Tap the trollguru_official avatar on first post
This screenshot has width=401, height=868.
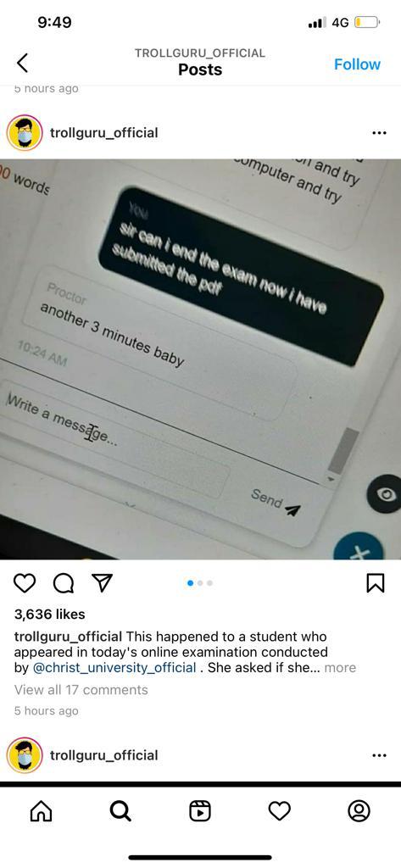pos(25,133)
